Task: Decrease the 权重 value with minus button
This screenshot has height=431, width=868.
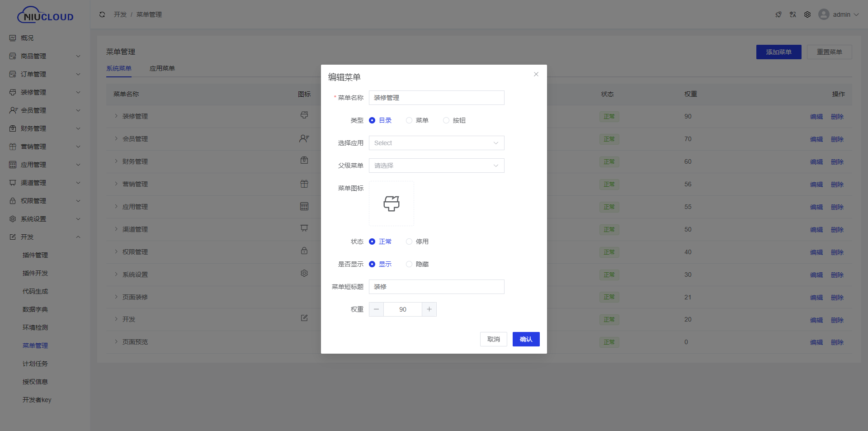Action: 376,309
